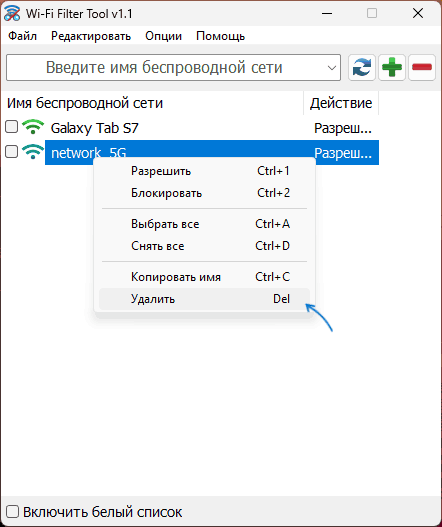Open the Помощь menu

point(220,36)
